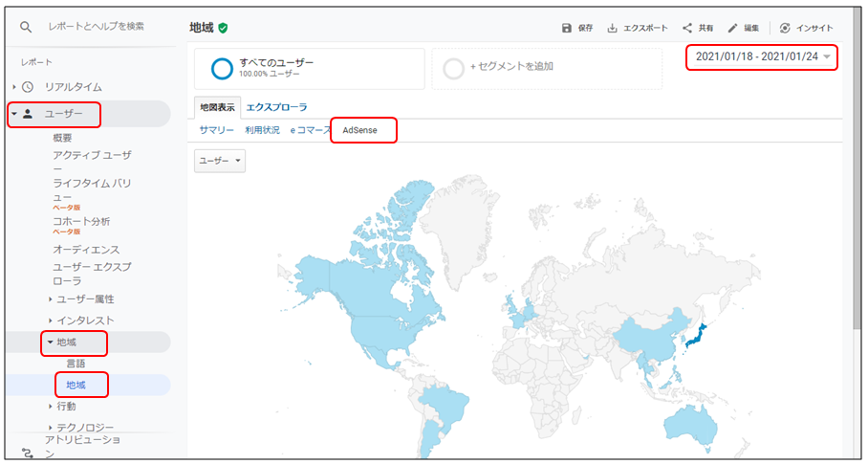Expand the インタレスト submenu
Image resolution: width=868 pixels, height=464 pixels.
51,320
